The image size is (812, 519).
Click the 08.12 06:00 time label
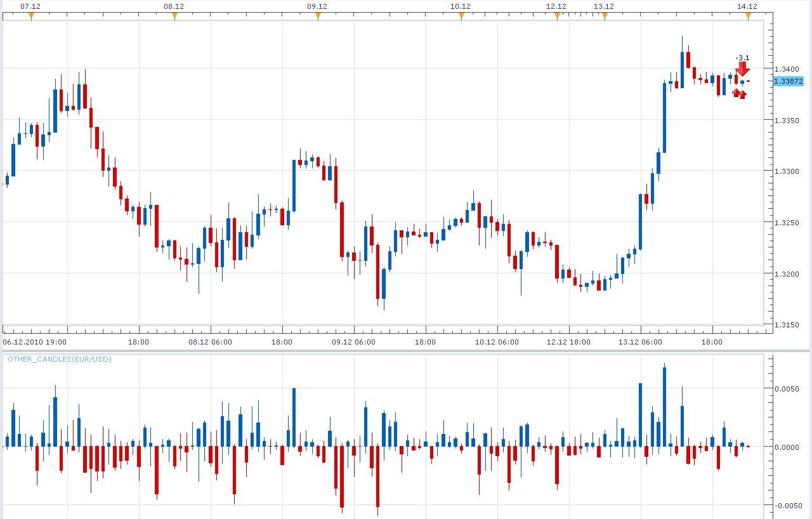coord(210,342)
